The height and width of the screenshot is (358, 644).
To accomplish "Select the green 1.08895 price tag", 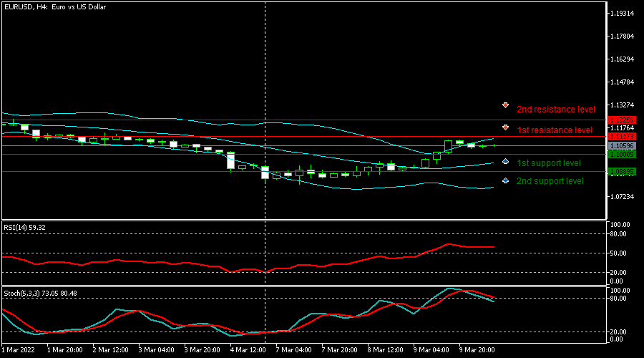I will pos(621,171).
